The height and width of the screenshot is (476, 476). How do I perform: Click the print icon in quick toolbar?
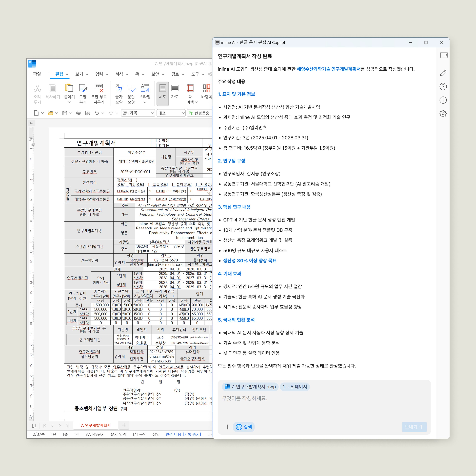tap(79, 113)
